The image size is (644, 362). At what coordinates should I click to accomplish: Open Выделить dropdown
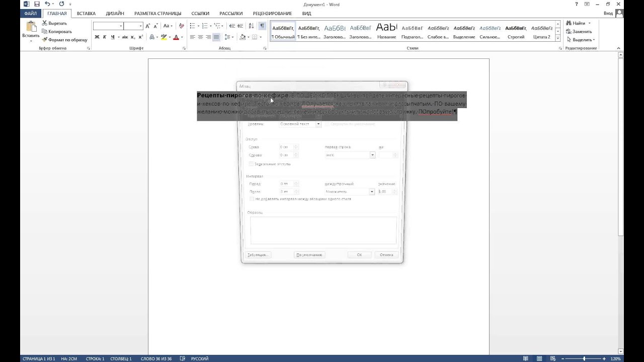(581, 40)
